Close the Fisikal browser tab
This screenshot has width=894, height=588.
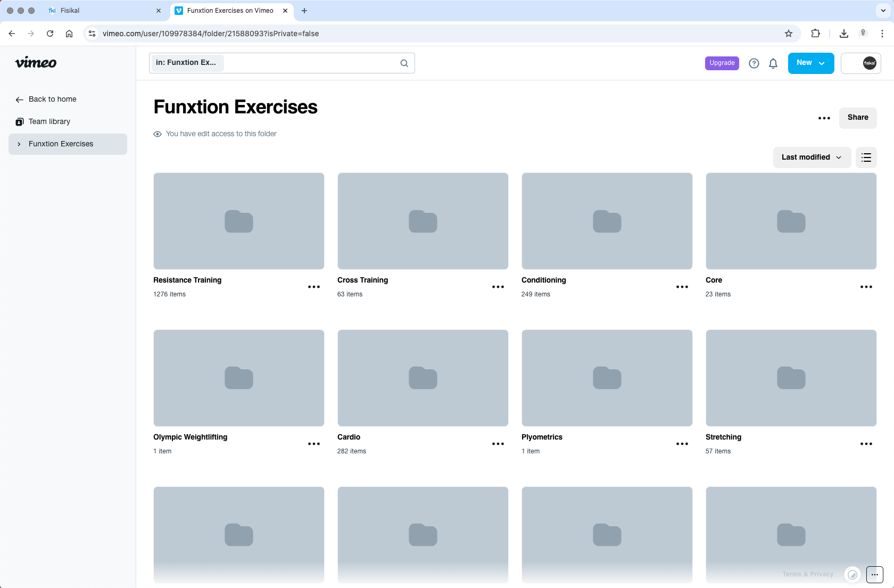click(x=159, y=11)
